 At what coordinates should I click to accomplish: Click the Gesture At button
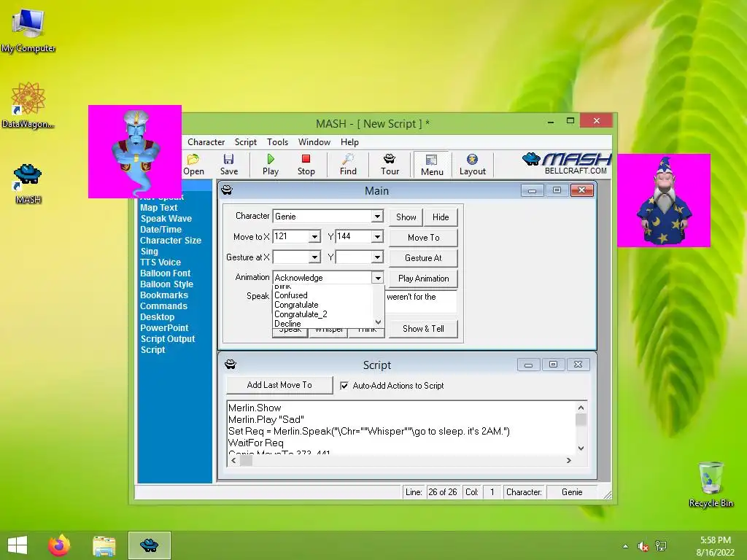click(x=424, y=258)
